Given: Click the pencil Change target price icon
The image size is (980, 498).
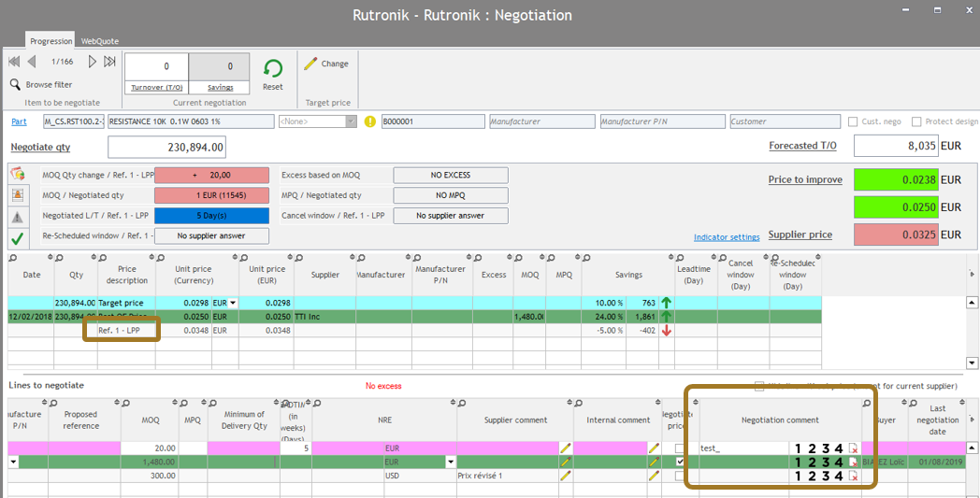Looking at the screenshot, I should tap(310, 64).
